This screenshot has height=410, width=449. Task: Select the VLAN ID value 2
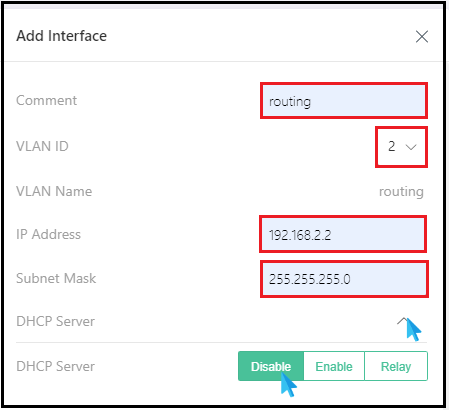pyautogui.click(x=392, y=146)
